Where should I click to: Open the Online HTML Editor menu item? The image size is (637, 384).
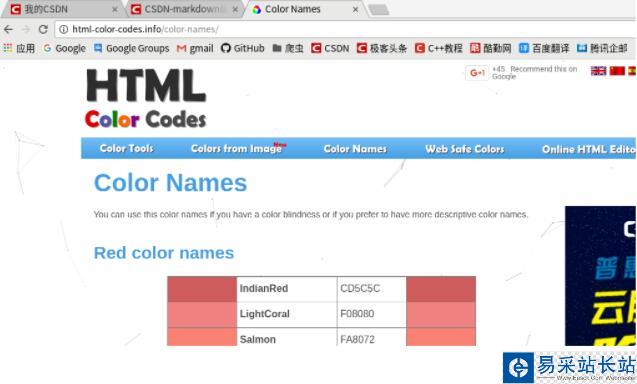pos(589,149)
